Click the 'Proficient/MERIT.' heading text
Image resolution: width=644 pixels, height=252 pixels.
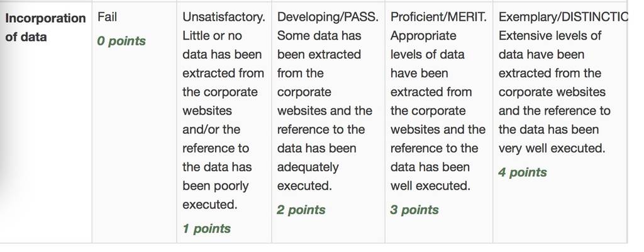pyautogui.click(x=438, y=17)
